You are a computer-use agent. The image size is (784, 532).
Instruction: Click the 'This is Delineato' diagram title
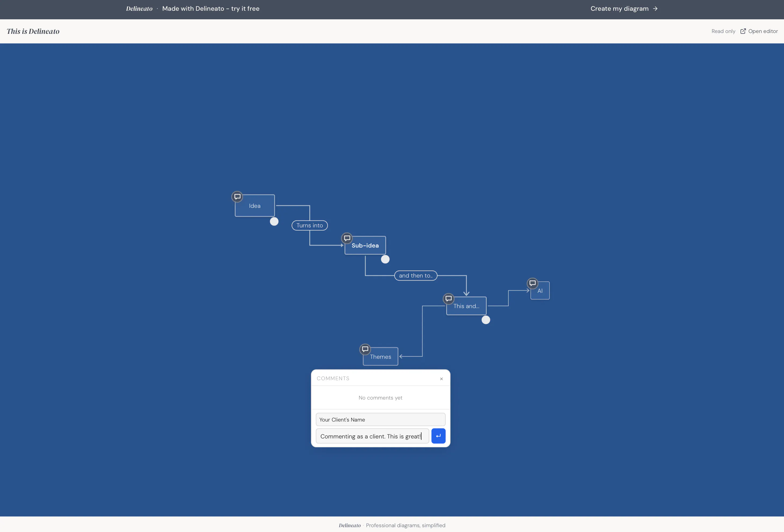(33, 31)
